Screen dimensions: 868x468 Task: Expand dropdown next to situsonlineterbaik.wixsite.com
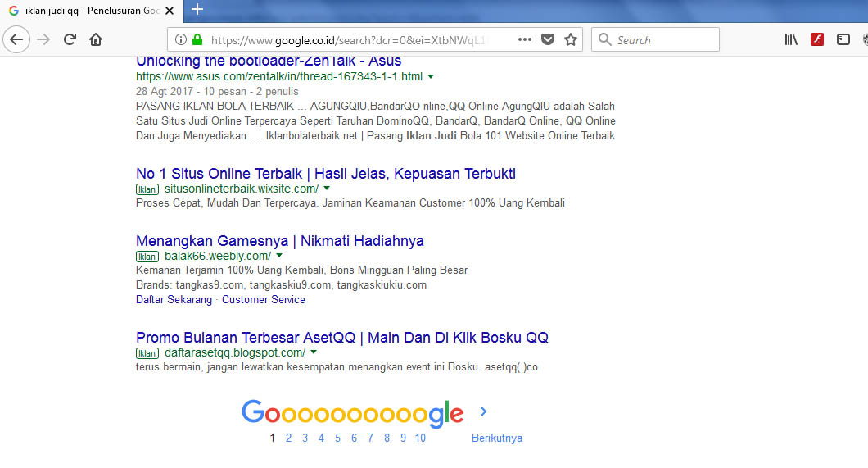point(327,189)
